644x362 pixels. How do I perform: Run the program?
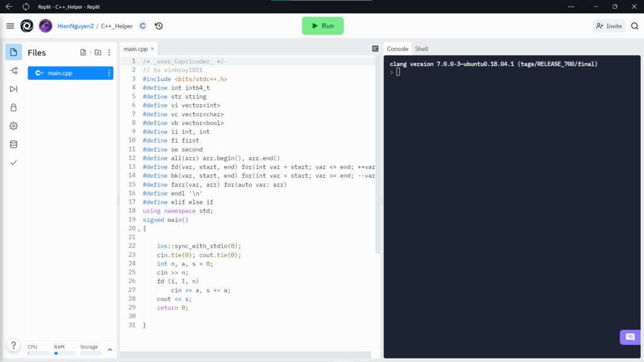point(323,26)
